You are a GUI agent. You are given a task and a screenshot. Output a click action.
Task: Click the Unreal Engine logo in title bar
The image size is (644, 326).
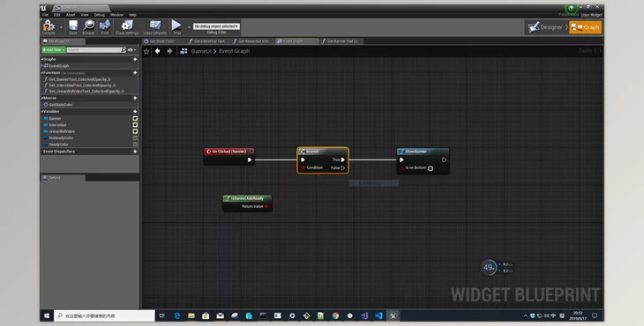click(43, 8)
